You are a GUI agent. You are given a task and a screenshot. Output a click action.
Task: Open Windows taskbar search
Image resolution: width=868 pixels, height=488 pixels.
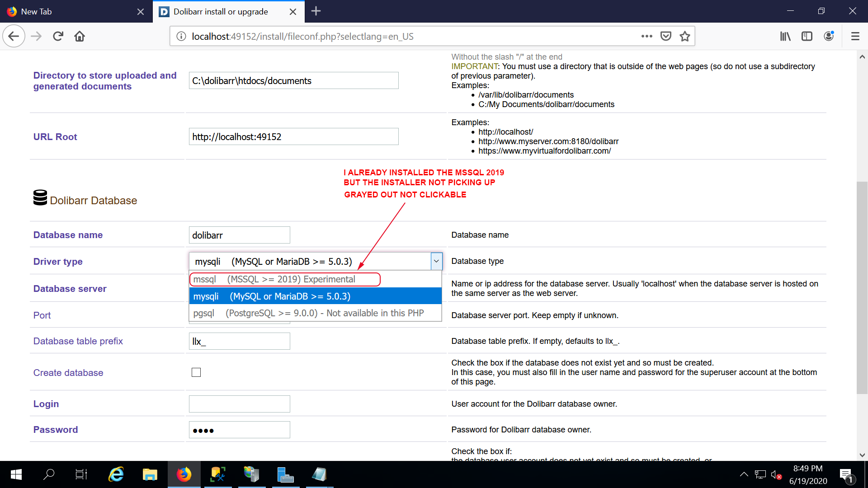coord(49,474)
